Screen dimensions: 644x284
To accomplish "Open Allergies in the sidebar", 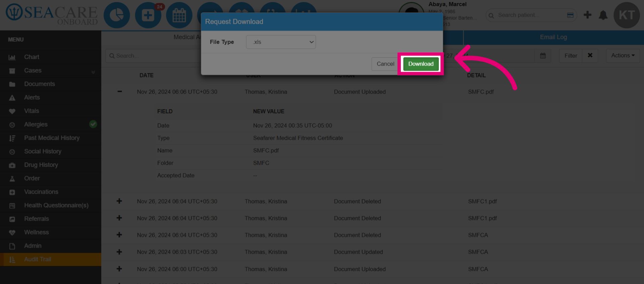I will (x=36, y=124).
